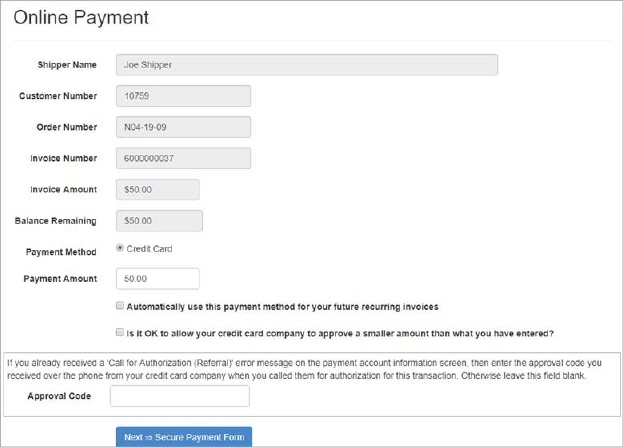Click the Approval Code label text
Viewport: 623px width, 447px height.
click(x=60, y=396)
